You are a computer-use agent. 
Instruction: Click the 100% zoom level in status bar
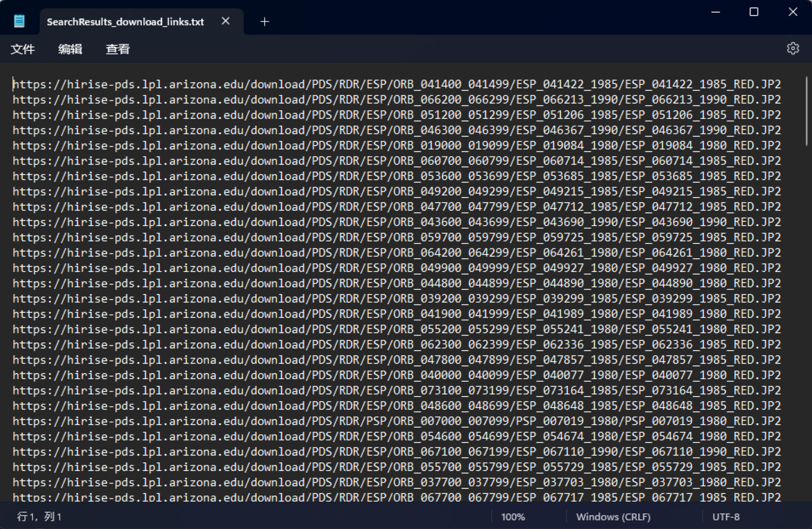513,517
